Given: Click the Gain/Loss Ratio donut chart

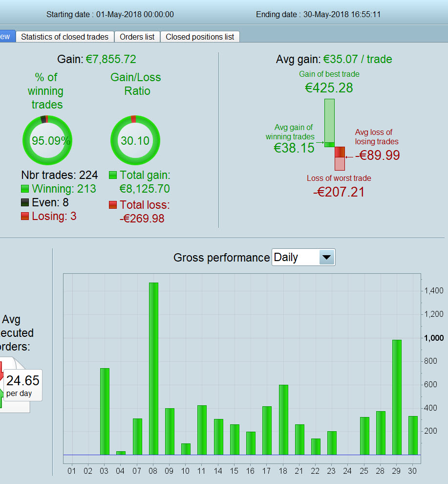Looking at the screenshot, I should 135,140.
